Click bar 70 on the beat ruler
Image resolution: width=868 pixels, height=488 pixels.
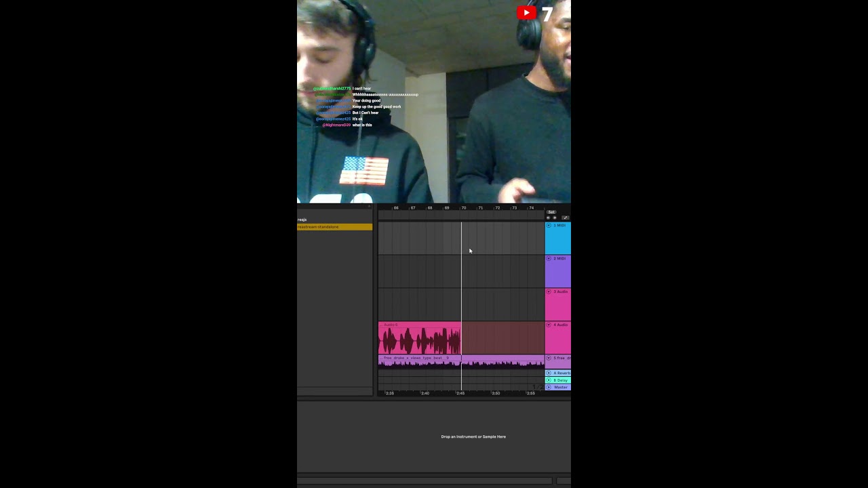pyautogui.click(x=464, y=207)
